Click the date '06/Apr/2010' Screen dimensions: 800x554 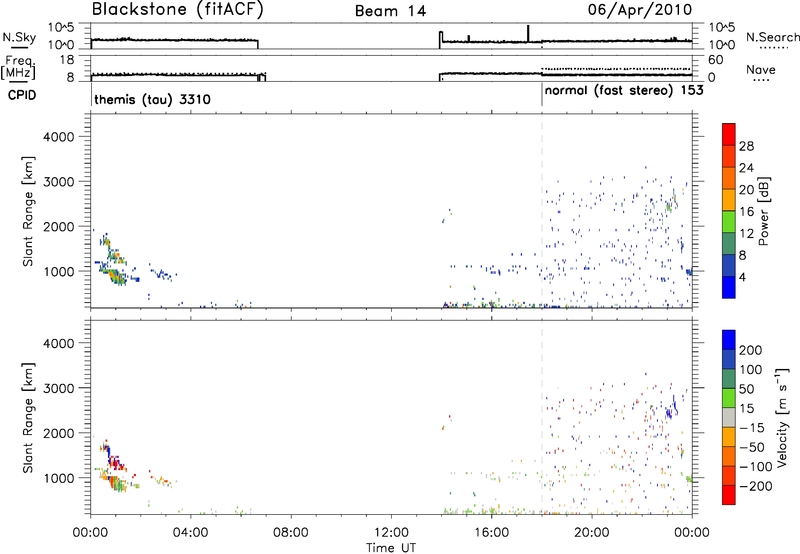(x=640, y=9)
